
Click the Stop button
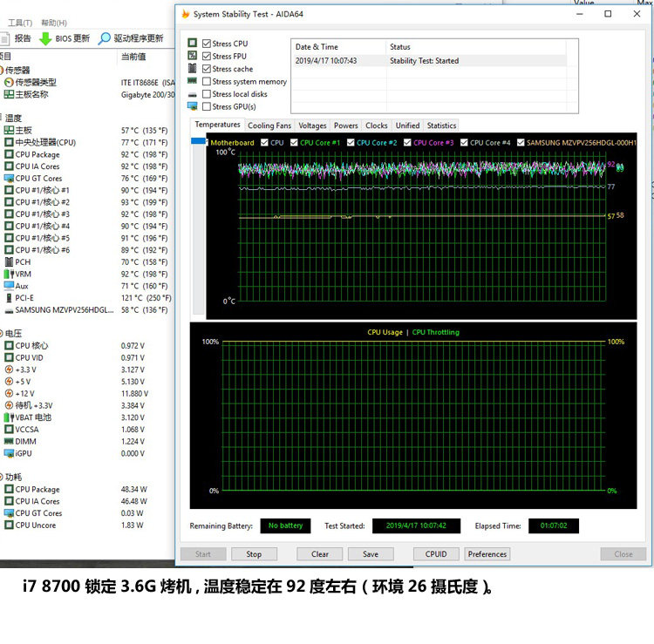click(x=254, y=554)
